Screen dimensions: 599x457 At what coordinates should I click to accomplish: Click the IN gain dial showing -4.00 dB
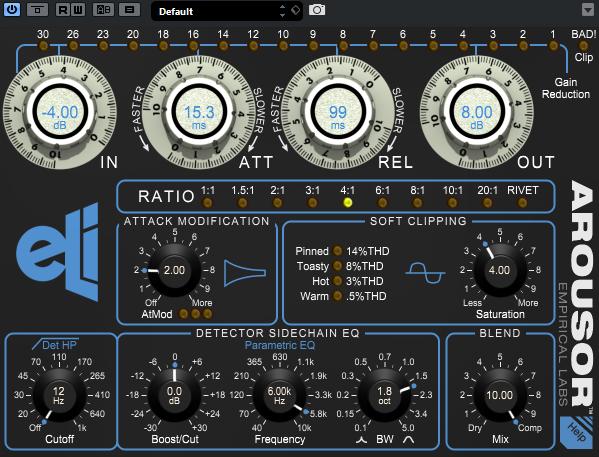pos(60,112)
